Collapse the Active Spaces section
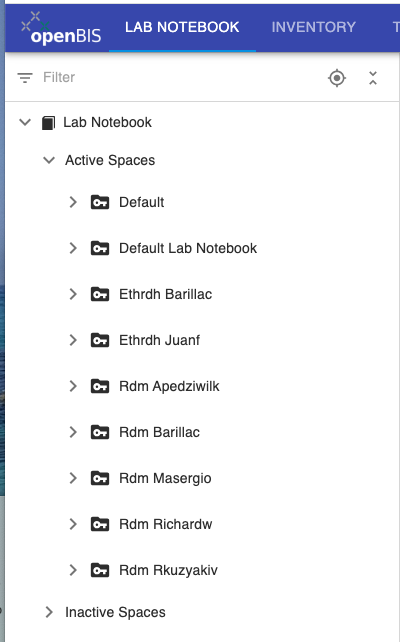Screen dimensions: 400x642 point(49,160)
